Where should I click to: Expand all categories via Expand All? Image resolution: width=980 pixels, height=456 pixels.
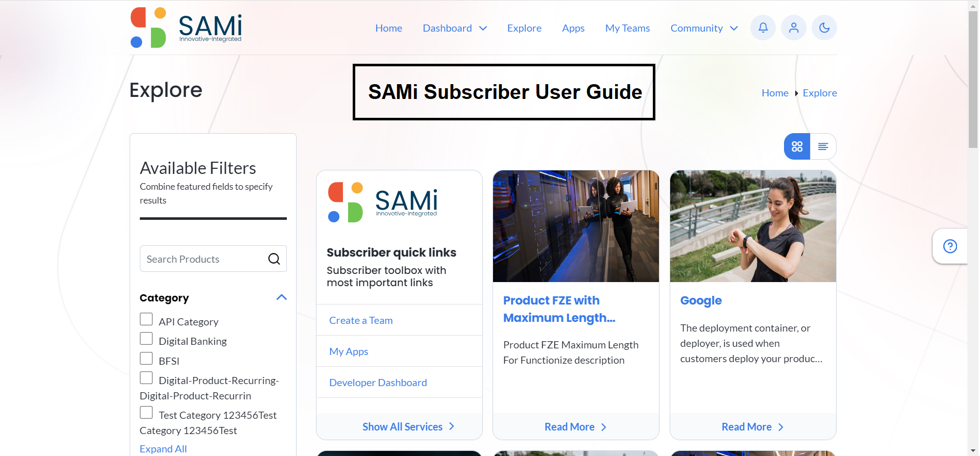click(x=163, y=449)
